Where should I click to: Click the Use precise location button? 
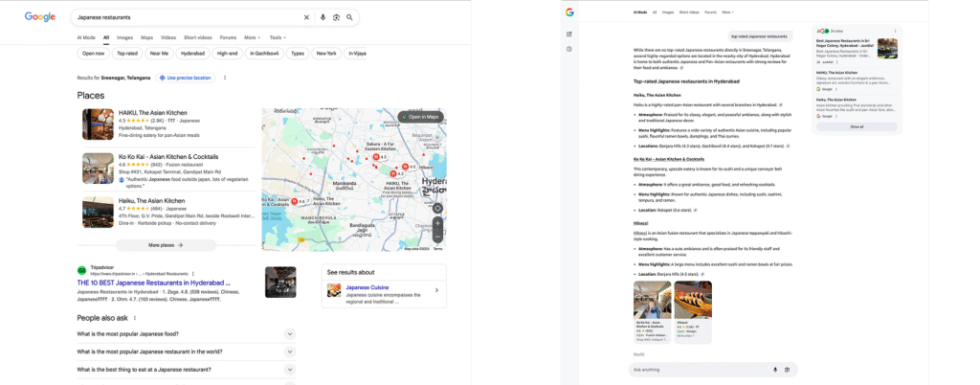pyautogui.click(x=185, y=78)
